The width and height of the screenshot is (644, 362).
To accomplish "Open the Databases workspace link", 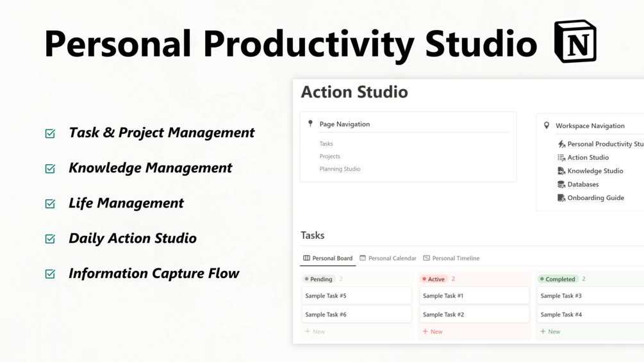I will pyautogui.click(x=582, y=185).
